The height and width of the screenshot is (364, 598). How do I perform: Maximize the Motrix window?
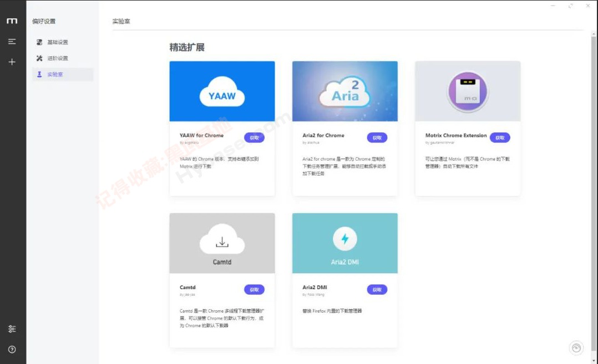click(570, 6)
